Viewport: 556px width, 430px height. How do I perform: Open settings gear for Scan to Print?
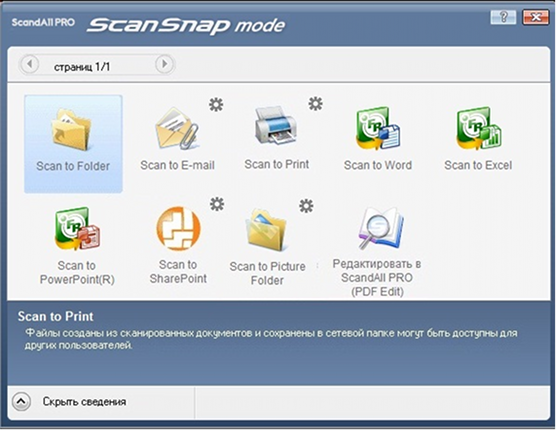coord(315,104)
